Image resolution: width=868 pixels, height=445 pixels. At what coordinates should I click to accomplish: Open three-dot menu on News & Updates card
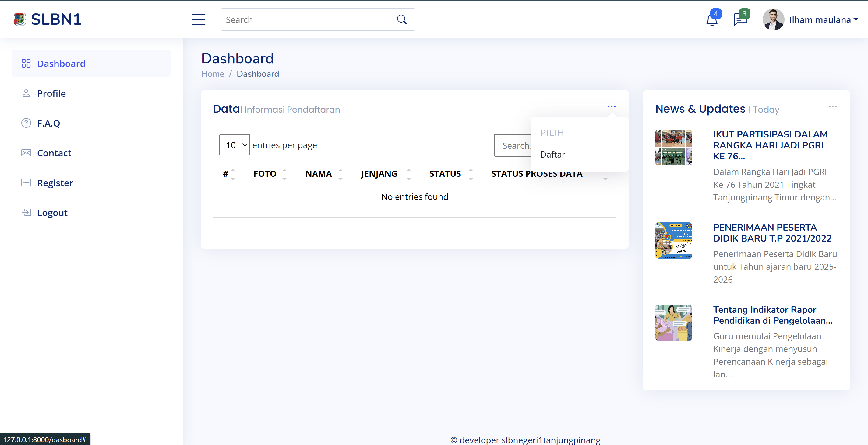click(x=832, y=107)
